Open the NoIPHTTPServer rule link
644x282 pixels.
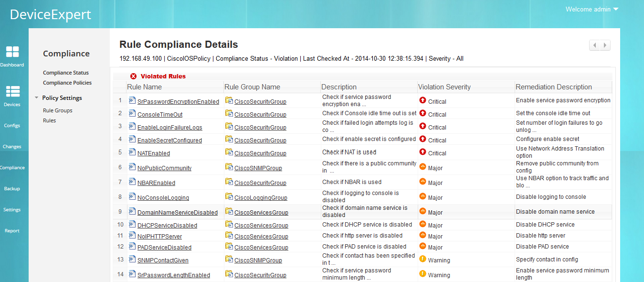[159, 237]
